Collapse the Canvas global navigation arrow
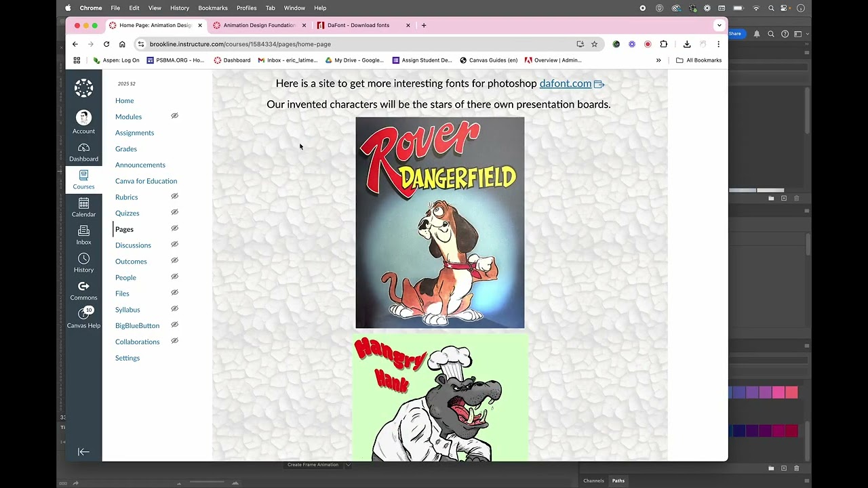868x488 pixels. tap(83, 452)
